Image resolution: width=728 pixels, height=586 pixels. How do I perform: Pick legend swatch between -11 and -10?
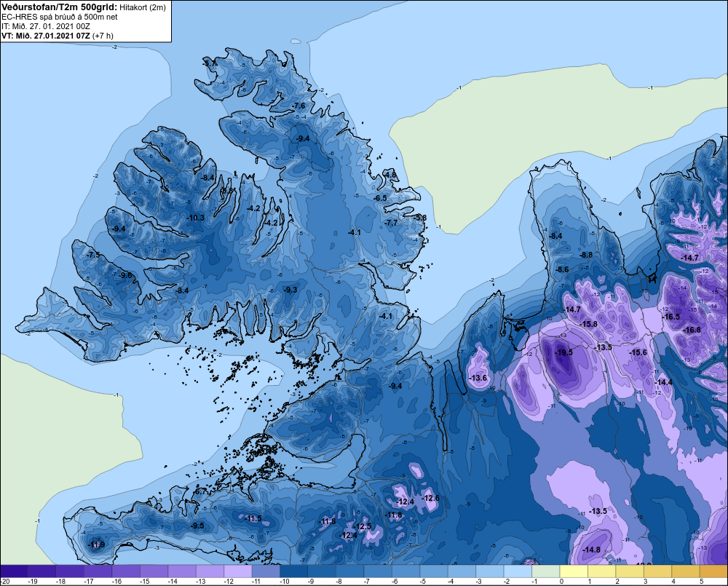[266, 571]
